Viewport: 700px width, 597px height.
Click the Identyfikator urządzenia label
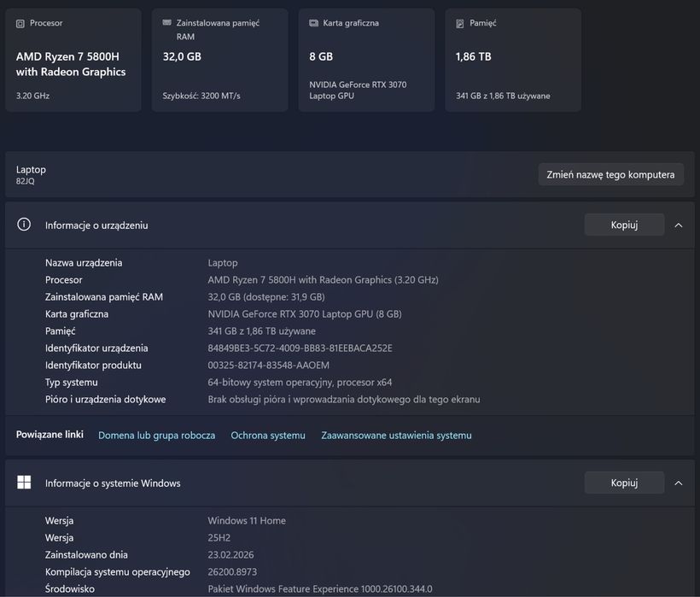(x=96, y=348)
